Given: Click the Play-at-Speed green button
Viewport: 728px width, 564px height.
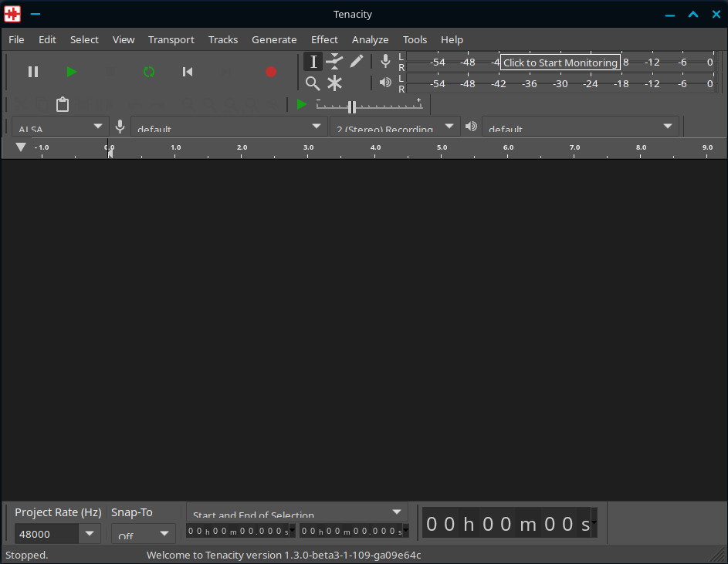Looking at the screenshot, I should click(x=302, y=104).
